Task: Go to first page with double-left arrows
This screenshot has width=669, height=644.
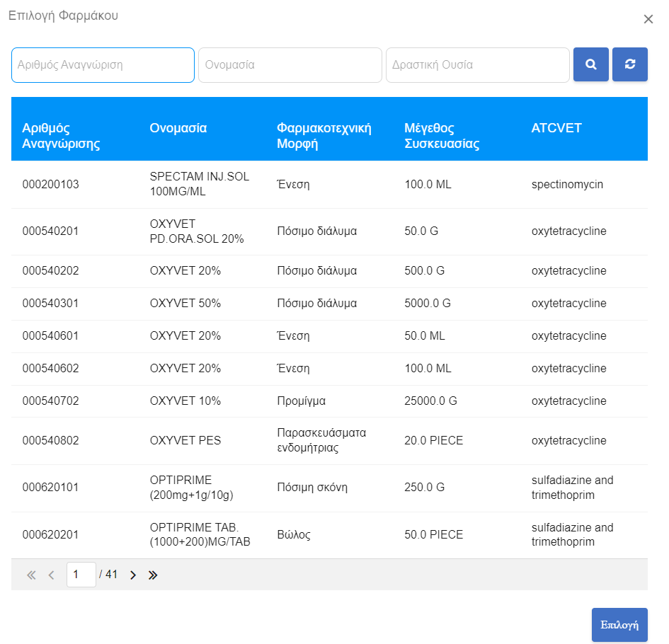Action: [x=31, y=575]
